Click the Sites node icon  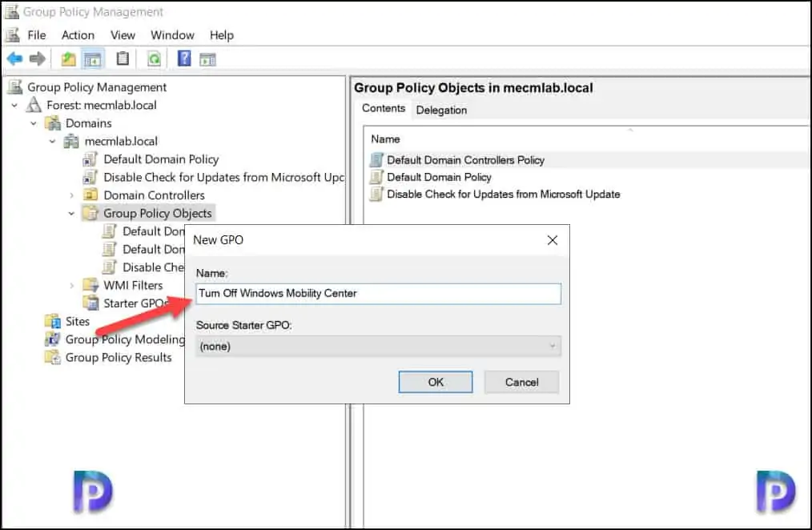(x=53, y=321)
